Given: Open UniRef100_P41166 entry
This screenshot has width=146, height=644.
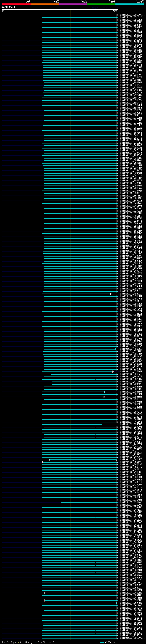Looking at the screenshot, I should (x=131, y=422).
